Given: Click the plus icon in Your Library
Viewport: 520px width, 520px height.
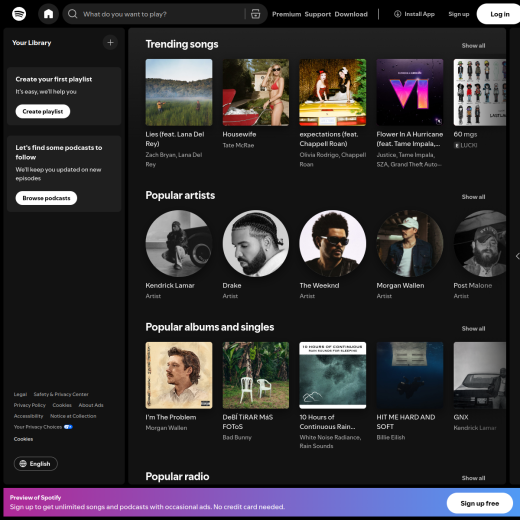Looking at the screenshot, I should 110,43.
